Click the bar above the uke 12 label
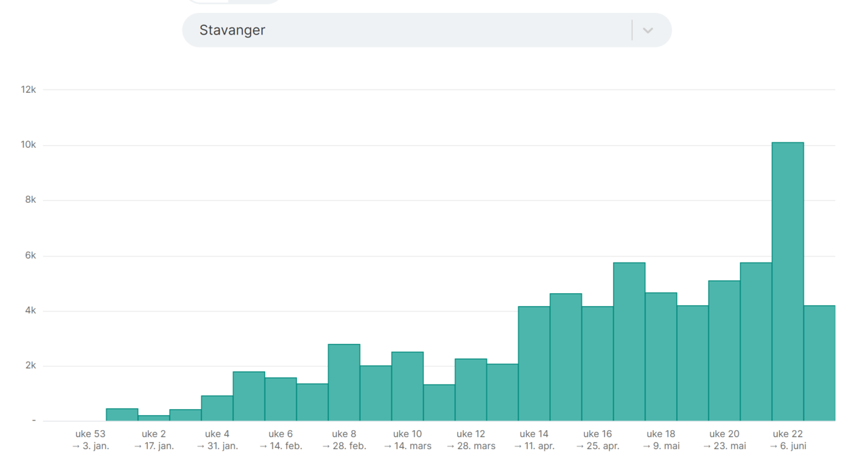The width and height of the screenshot is (868, 462). click(x=471, y=389)
